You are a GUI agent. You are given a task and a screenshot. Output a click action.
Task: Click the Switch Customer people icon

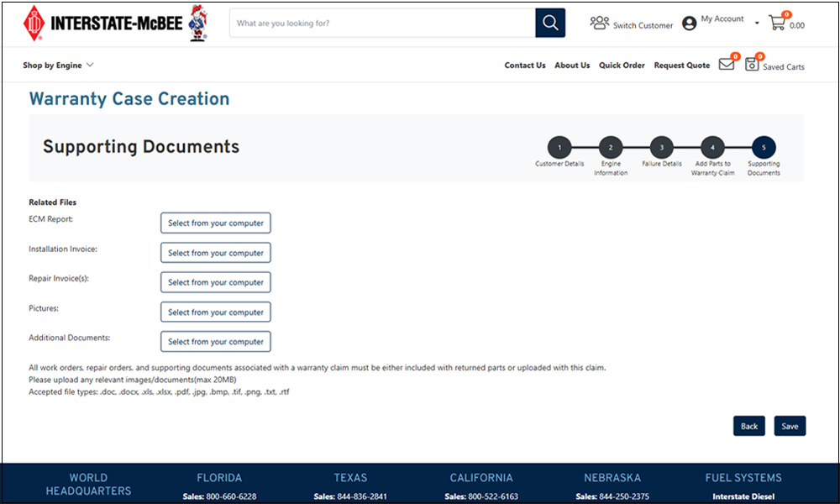tap(600, 24)
